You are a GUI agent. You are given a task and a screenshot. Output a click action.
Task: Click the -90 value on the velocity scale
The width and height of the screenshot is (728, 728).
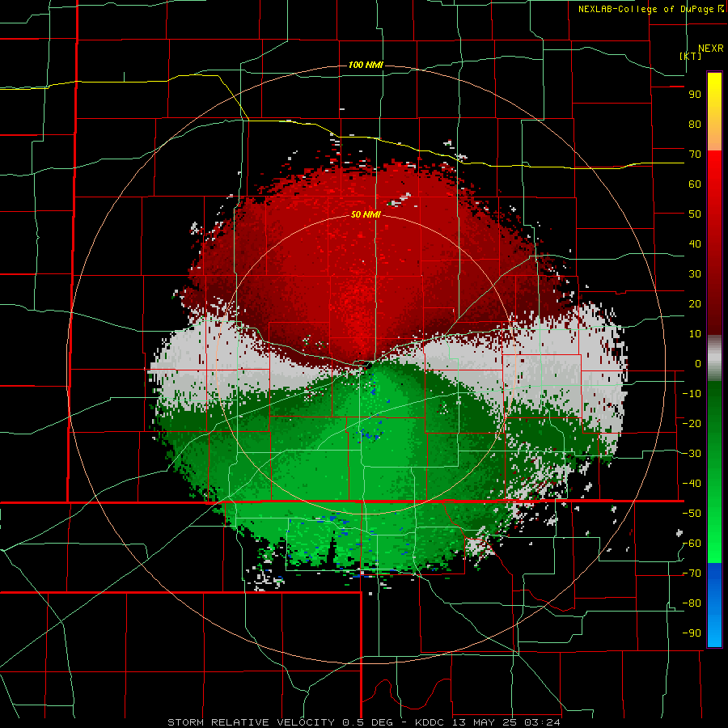[692, 633]
